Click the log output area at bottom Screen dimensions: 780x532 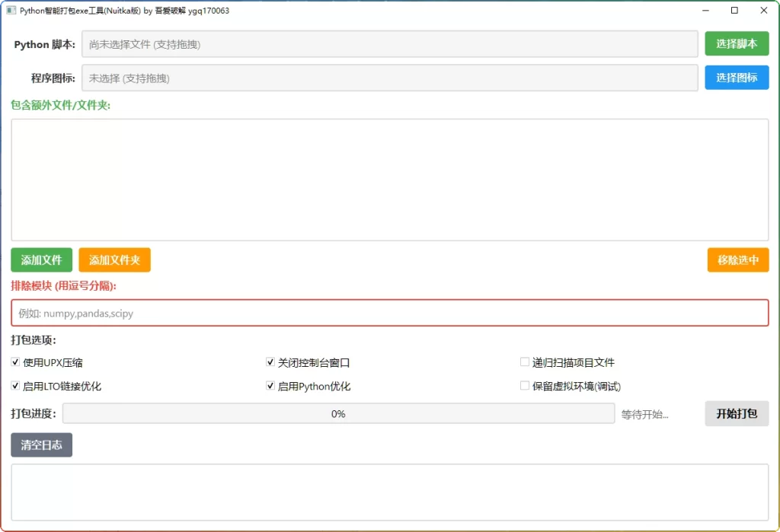pos(388,495)
